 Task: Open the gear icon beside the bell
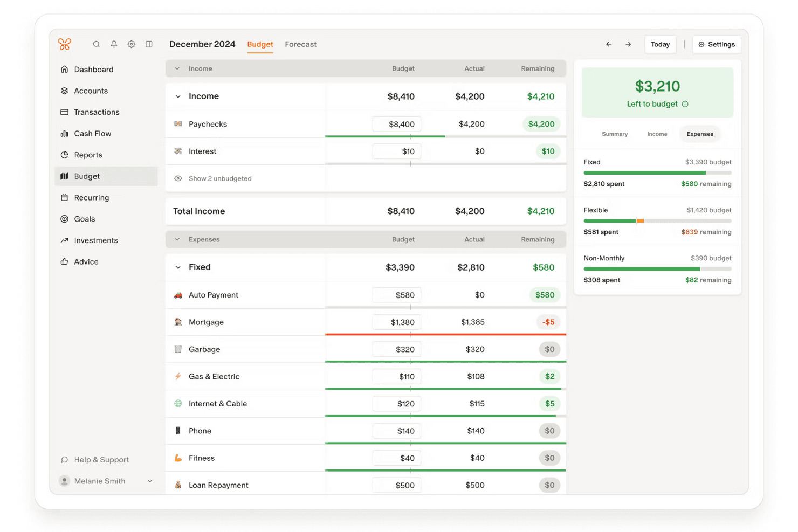[132, 44]
